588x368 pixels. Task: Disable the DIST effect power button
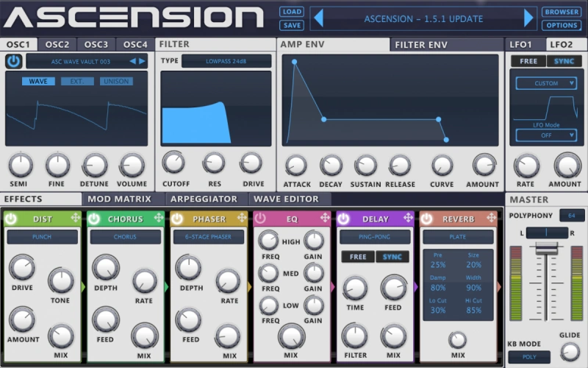point(10,218)
